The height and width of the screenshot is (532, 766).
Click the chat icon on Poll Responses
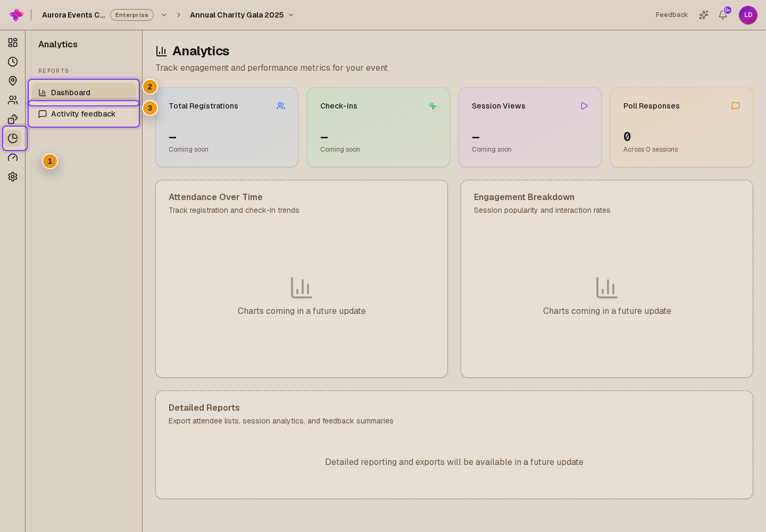click(x=736, y=106)
